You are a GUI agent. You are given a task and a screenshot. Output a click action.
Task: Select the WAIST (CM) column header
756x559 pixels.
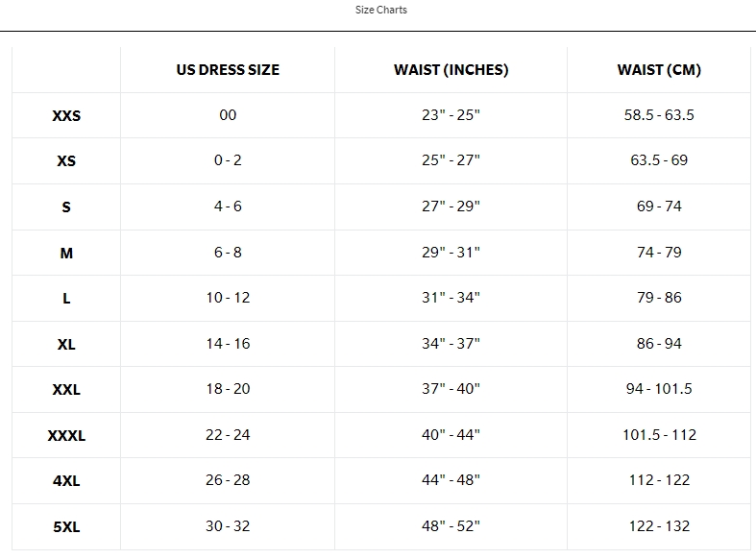[659, 70]
